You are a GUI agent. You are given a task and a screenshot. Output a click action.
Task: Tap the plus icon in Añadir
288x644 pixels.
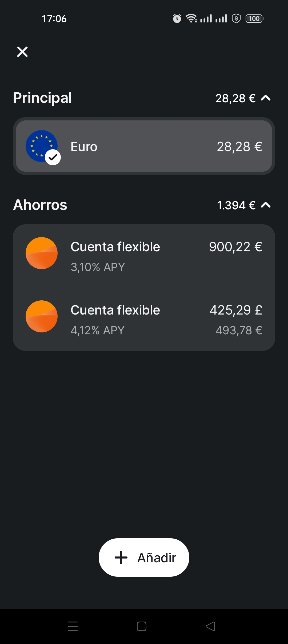point(121,557)
